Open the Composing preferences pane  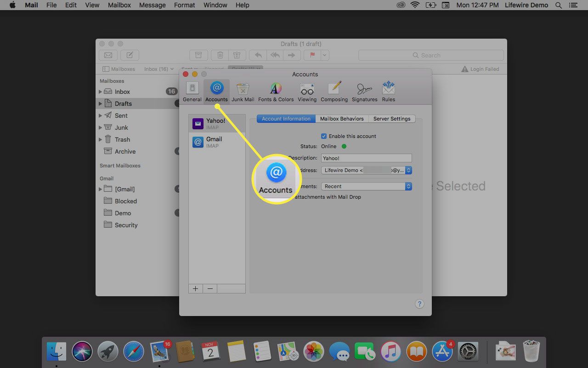point(334,92)
